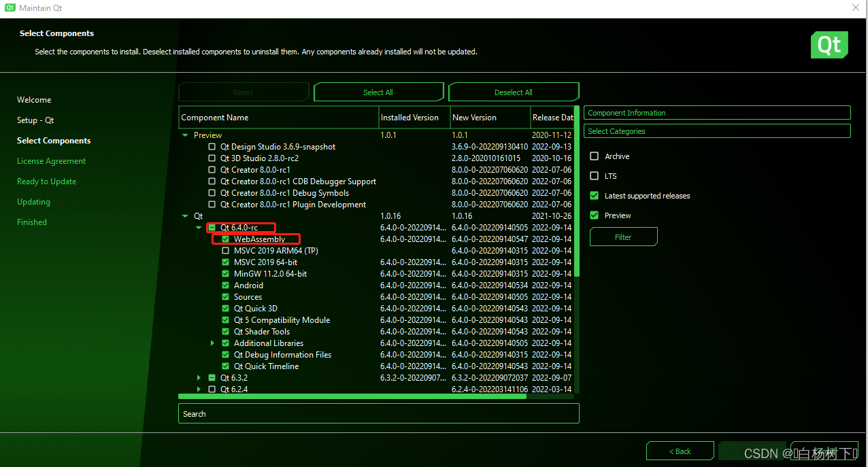Expand the Additional Libraries node
Screen dimensions: 868x467
213,343
